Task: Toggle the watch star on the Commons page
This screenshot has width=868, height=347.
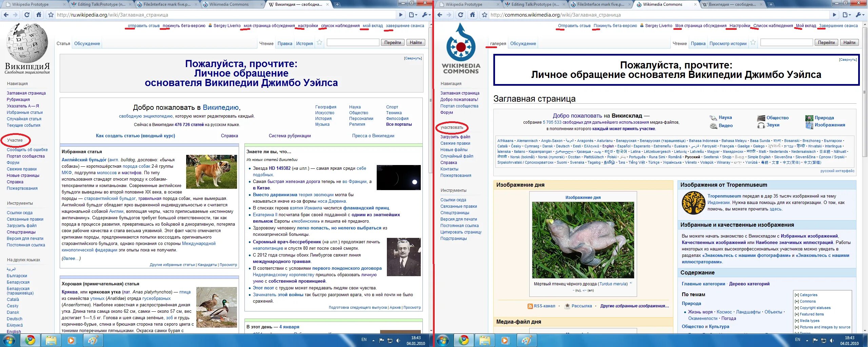Action: (753, 42)
